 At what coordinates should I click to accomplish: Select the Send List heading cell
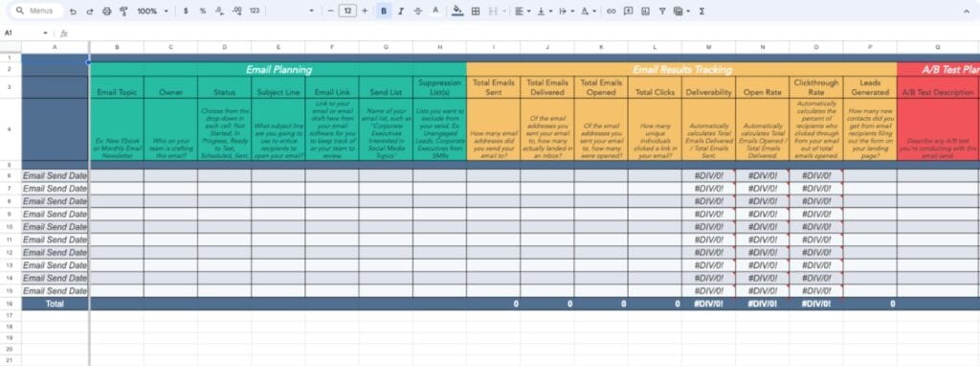click(x=386, y=87)
